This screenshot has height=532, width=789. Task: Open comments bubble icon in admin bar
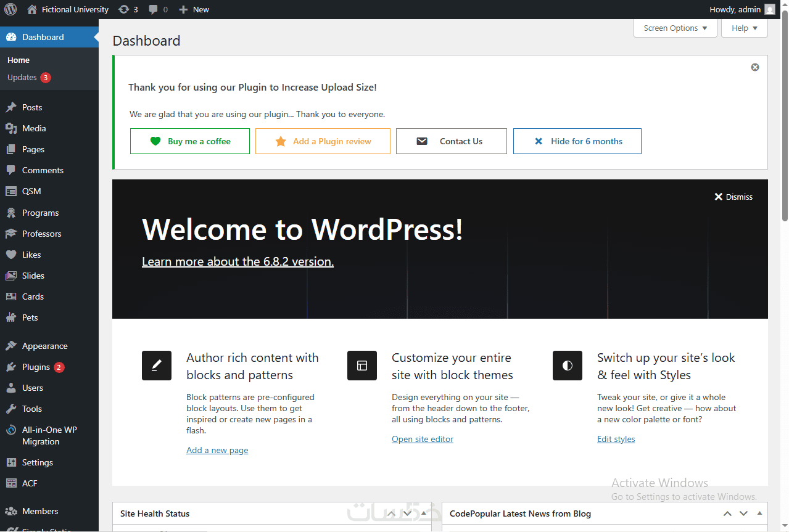pos(154,9)
